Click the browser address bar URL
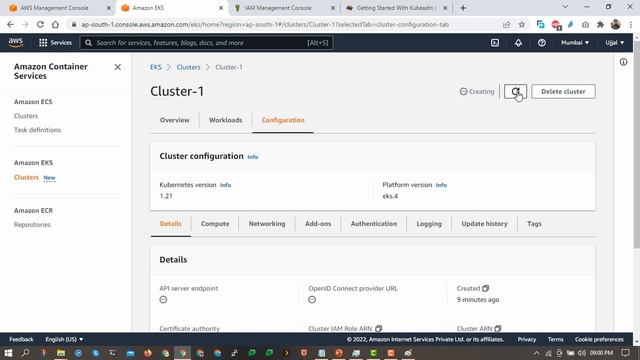Image resolution: width=640 pixels, height=360 pixels. click(265, 24)
